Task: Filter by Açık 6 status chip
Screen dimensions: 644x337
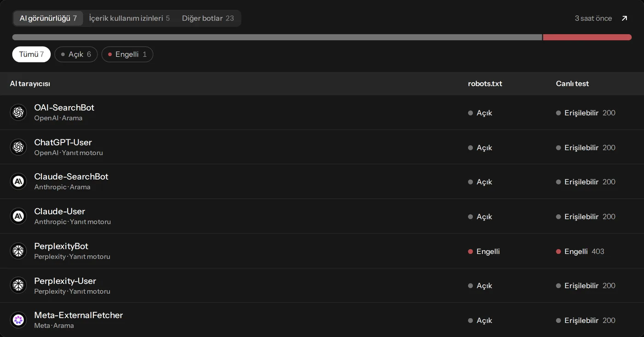Action: tap(76, 54)
